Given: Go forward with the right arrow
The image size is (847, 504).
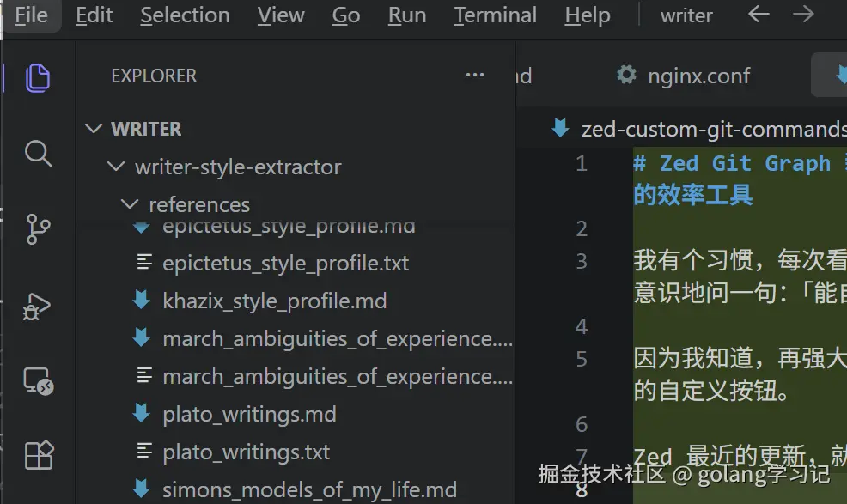Looking at the screenshot, I should [803, 14].
